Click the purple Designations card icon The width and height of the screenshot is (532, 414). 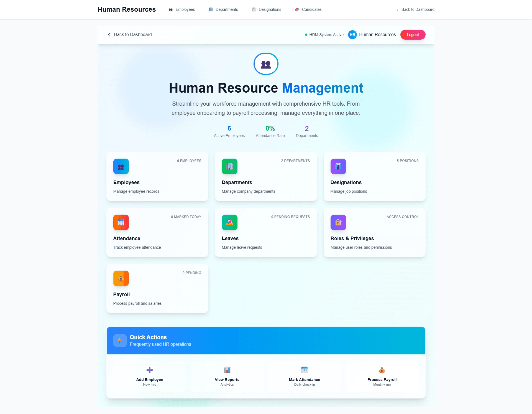338,166
